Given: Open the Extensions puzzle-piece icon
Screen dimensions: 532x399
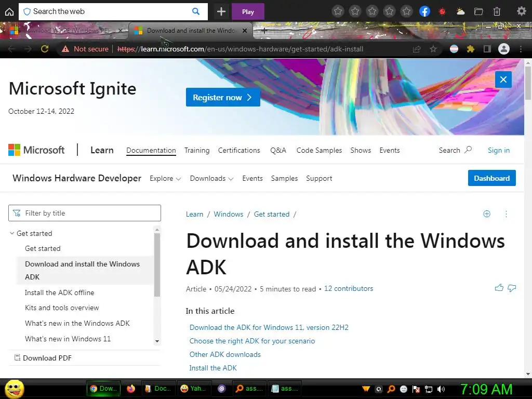Looking at the screenshot, I should click(x=471, y=49).
